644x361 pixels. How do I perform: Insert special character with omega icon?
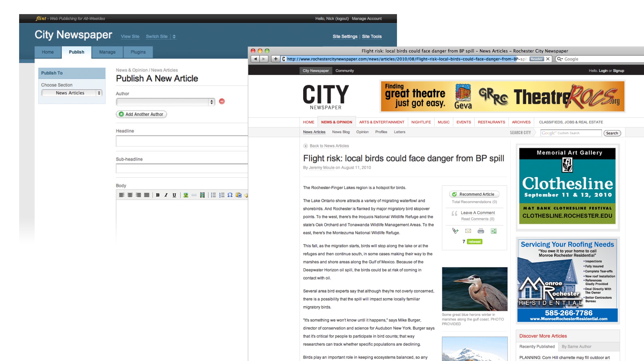point(230,195)
